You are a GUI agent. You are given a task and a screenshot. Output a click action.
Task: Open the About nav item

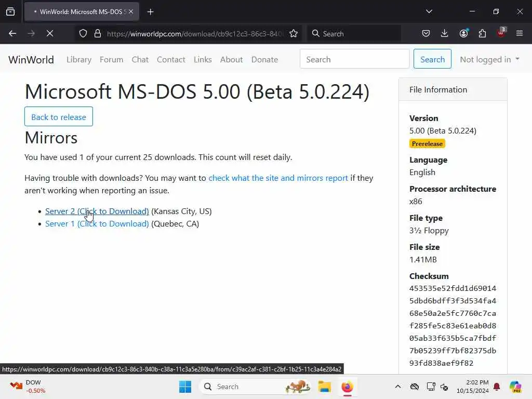231,60
